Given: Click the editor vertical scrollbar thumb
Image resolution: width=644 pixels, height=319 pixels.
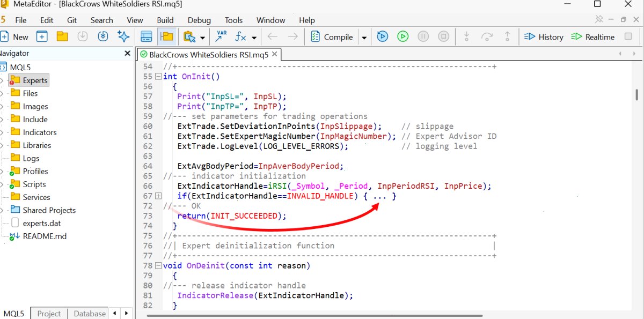Looking at the screenshot, I should pyautogui.click(x=636, y=95).
